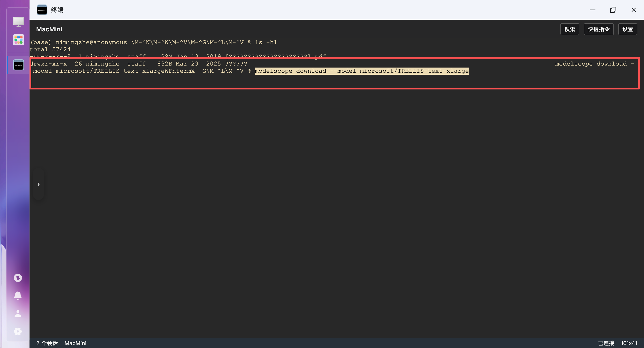
Task: Expand the side panel chevron arrow
Action: [38, 184]
